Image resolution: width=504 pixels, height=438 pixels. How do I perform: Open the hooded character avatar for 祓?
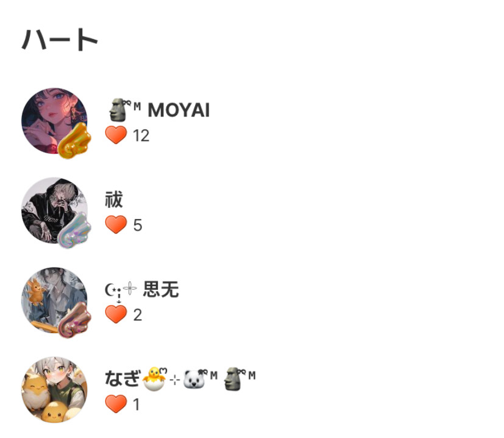coord(54,210)
